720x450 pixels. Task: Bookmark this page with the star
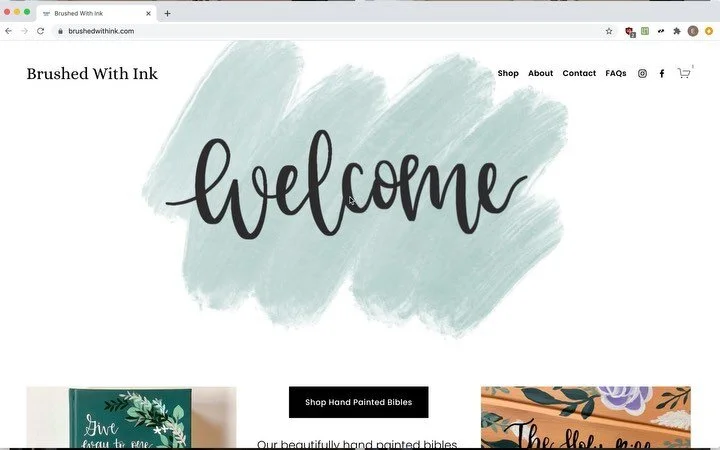pos(609,31)
